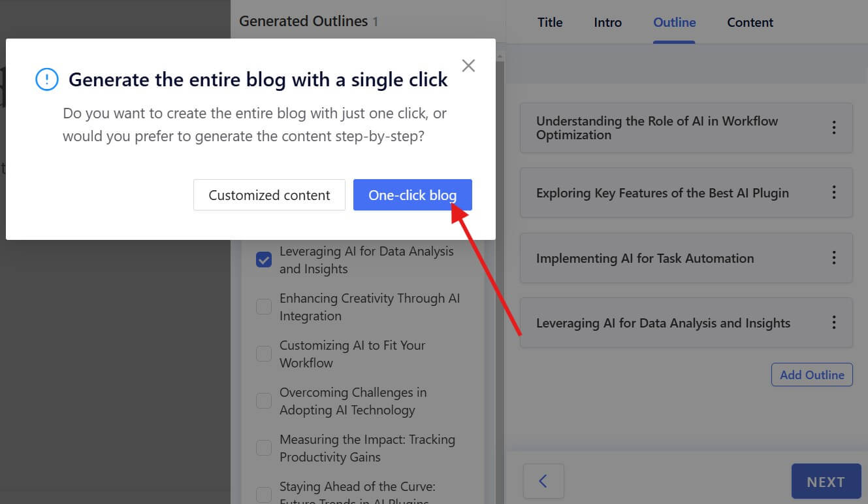
Task: Click the back chevron below the outline list
Action: [543, 480]
